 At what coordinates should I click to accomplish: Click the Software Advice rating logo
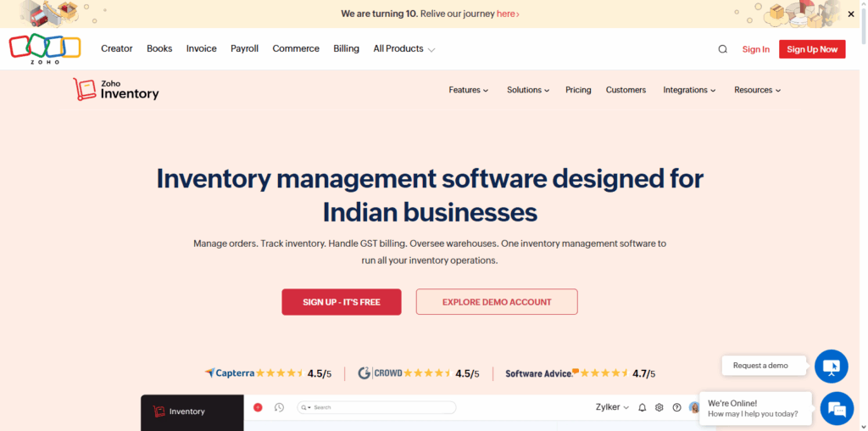pos(542,372)
